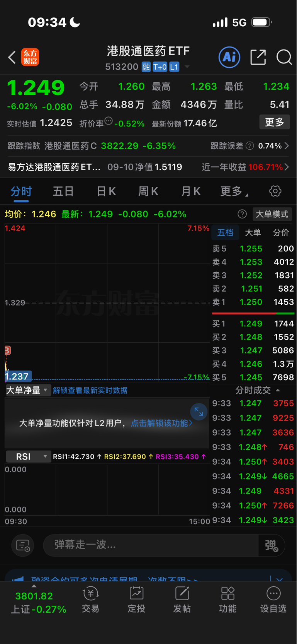Tap the T+0 badge
The width and height of the screenshot is (297, 644).
coord(160,67)
